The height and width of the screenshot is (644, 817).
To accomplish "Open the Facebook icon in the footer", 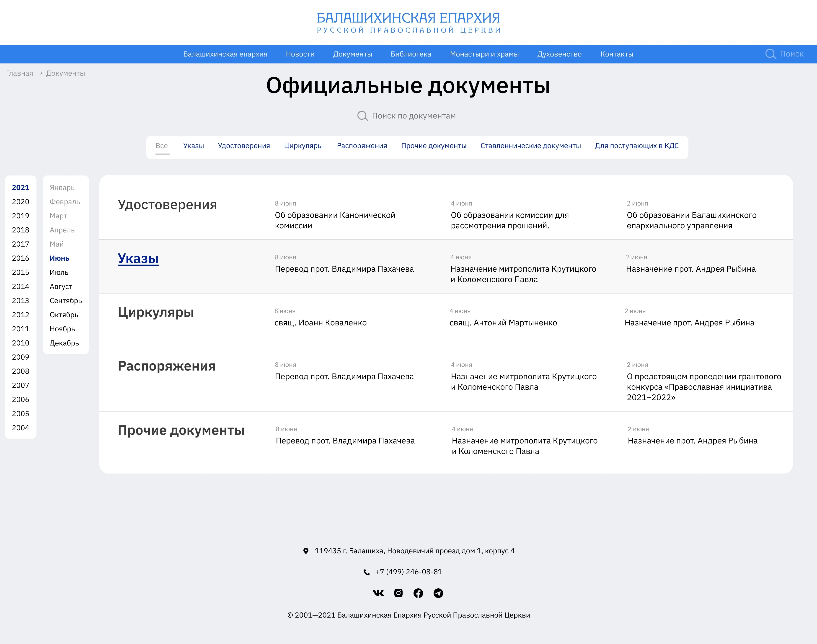I will (x=418, y=593).
